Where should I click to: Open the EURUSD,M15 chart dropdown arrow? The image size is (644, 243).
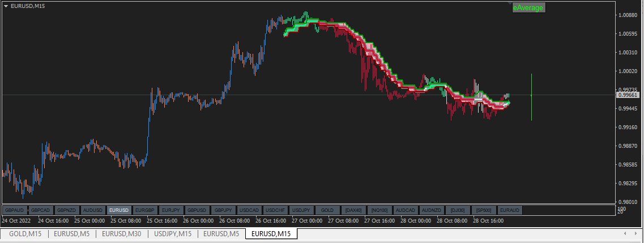(6, 6)
